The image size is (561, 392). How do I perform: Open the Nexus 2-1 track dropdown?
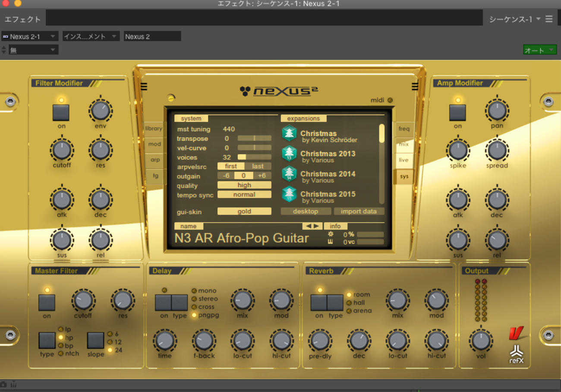pyautogui.click(x=30, y=37)
